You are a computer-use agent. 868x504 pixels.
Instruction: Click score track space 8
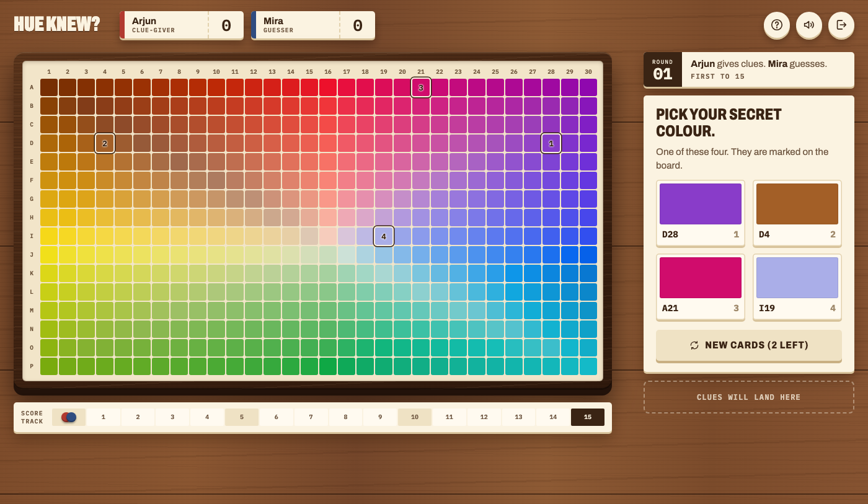345,417
